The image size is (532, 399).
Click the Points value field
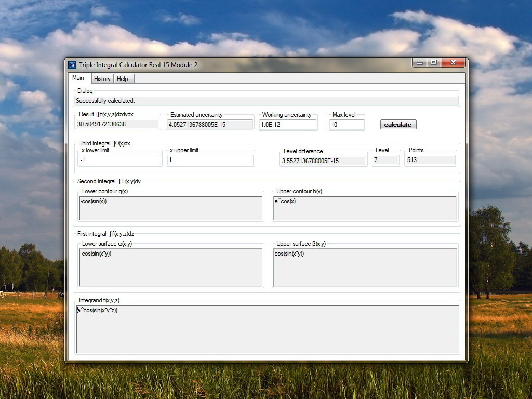(430, 160)
